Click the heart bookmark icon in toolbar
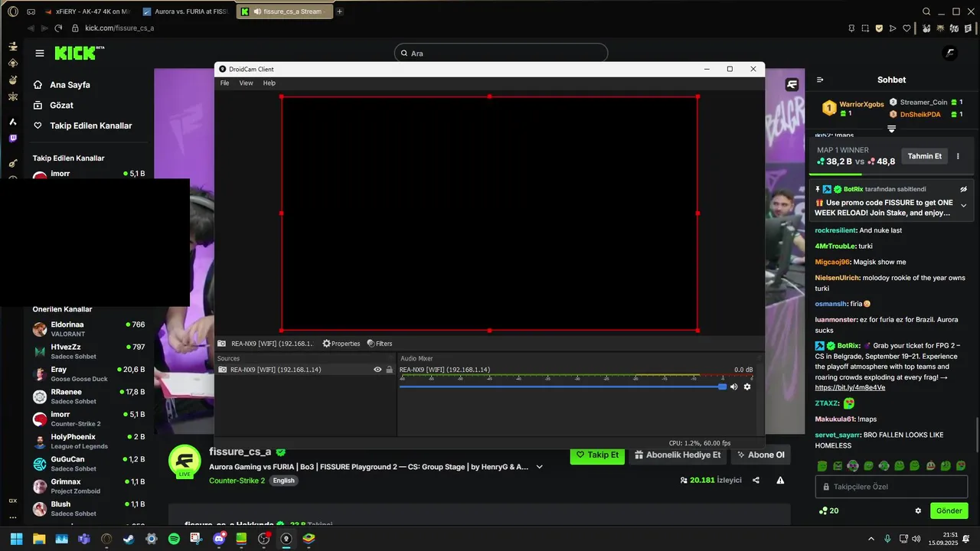The image size is (980, 551). [907, 28]
